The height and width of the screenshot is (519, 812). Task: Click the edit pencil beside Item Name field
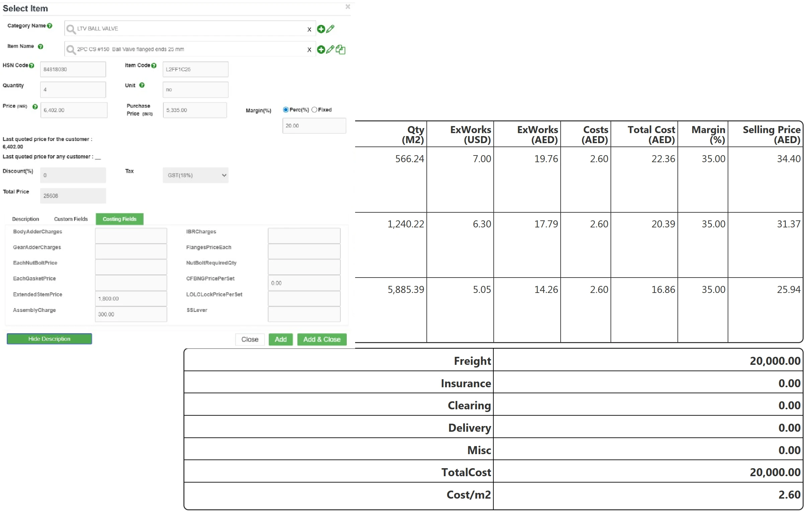pyautogui.click(x=330, y=49)
